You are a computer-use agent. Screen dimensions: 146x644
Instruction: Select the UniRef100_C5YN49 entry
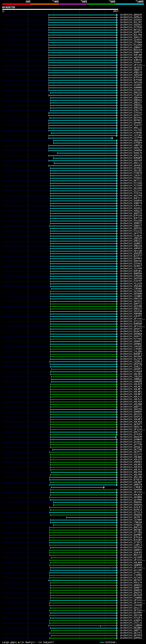(x=131, y=42)
